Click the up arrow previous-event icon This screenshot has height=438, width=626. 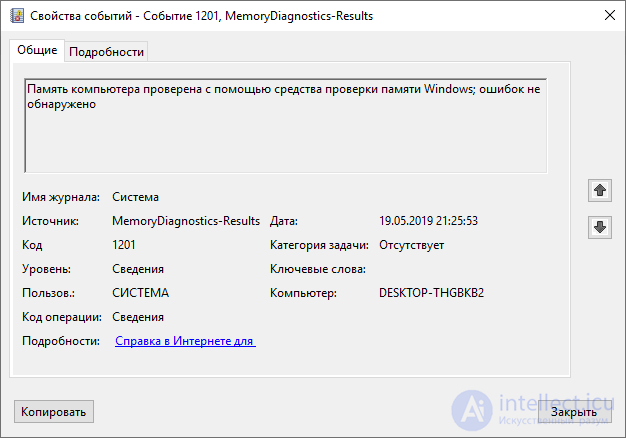tap(600, 190)
